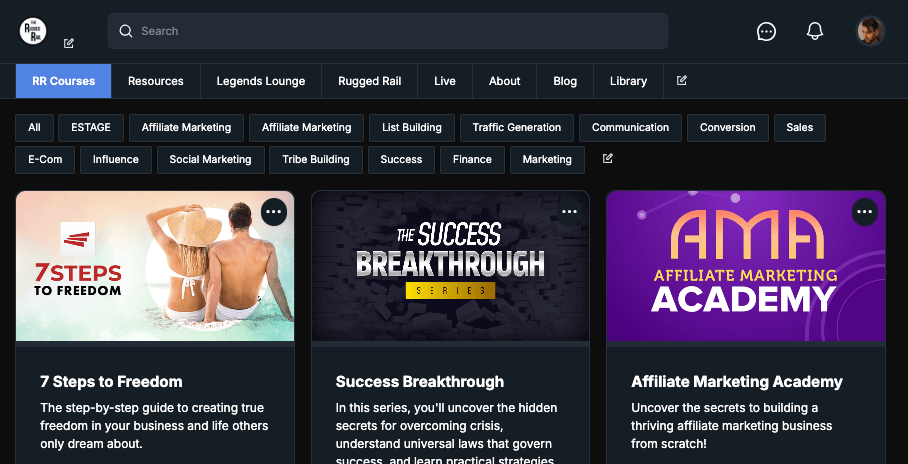Open the chat messages icon

tap(766, 31)
